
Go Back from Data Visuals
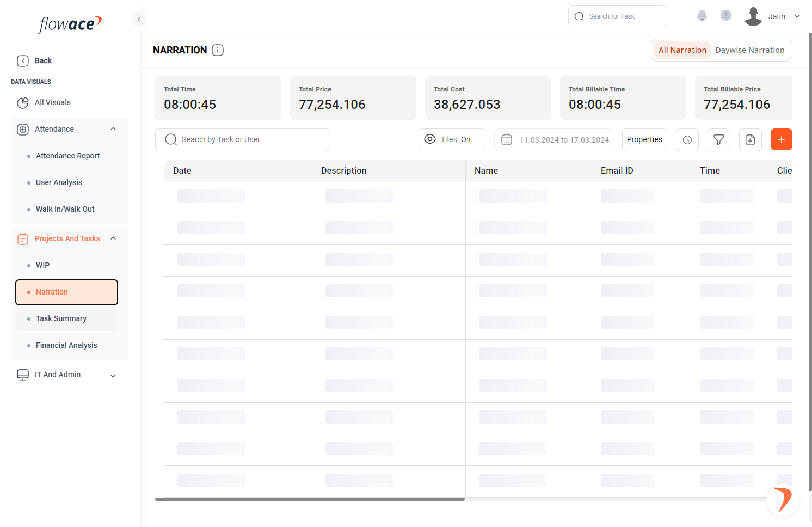tap(43, 60)
